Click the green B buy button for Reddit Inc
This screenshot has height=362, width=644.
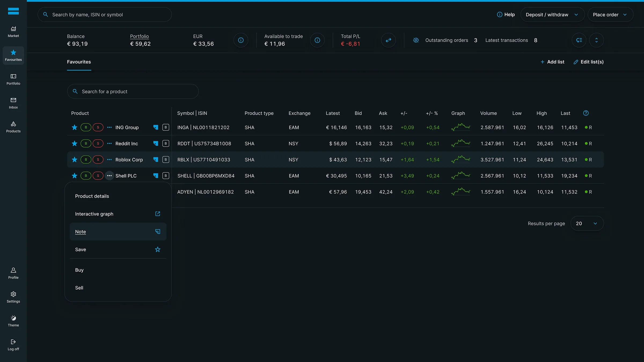(86, 143)
